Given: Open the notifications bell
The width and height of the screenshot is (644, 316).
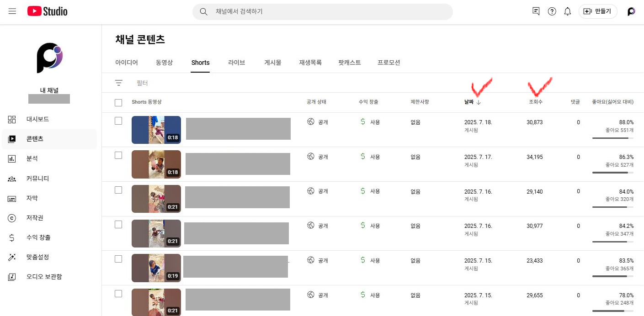Looking at the screenshot, I should pos(567,11).
